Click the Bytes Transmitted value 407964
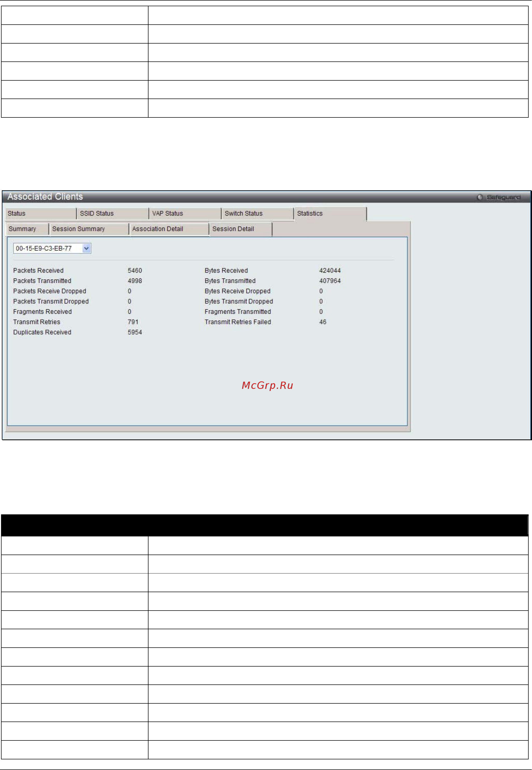The height and width of the screenshot is (770, 532). [330, 281]
